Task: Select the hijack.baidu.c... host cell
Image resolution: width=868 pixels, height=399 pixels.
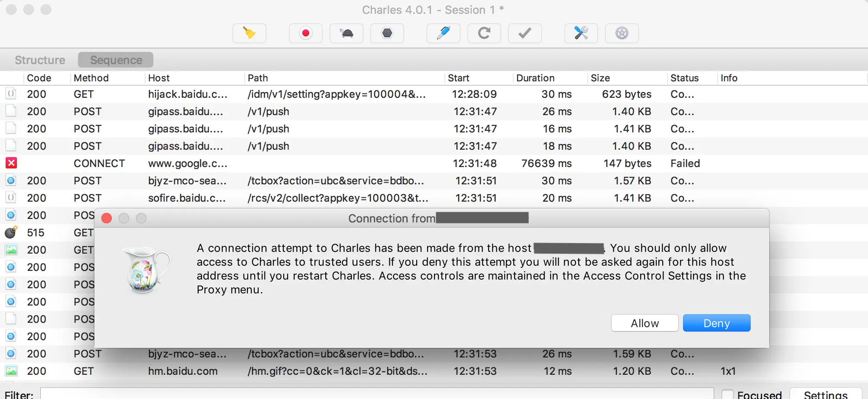Action: (x=188, y=94)
